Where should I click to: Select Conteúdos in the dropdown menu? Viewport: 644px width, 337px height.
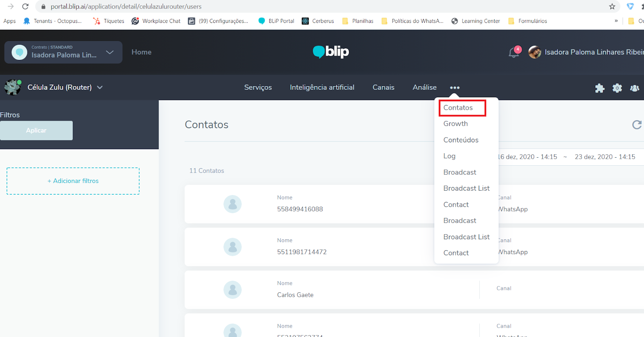pyautogui.click(x=461, y=140)
